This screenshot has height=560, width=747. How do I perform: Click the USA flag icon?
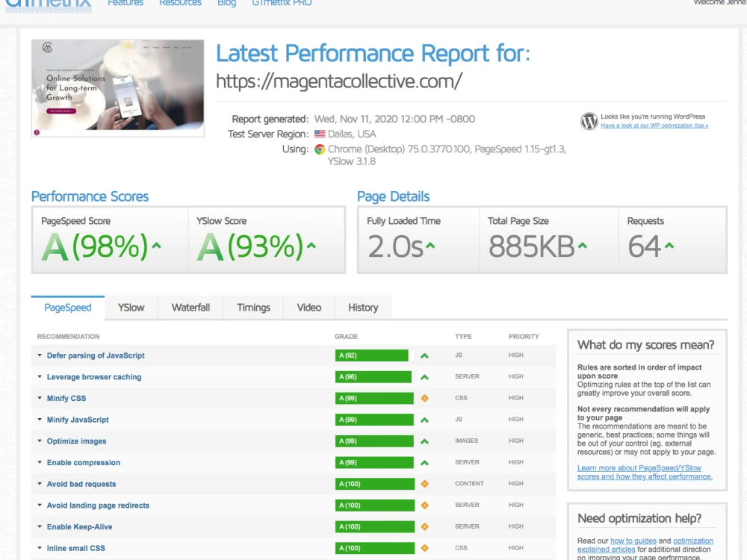pos(320,134)
